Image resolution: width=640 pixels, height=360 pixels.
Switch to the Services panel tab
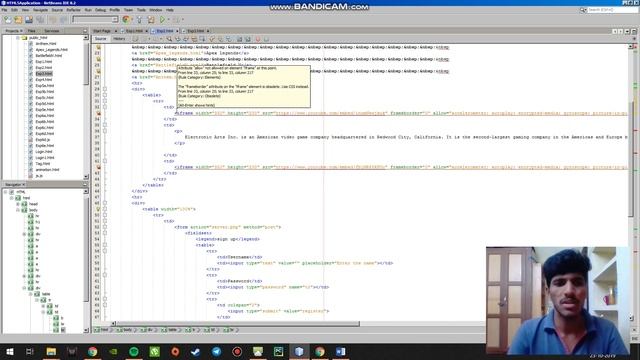tap(52, 31)
